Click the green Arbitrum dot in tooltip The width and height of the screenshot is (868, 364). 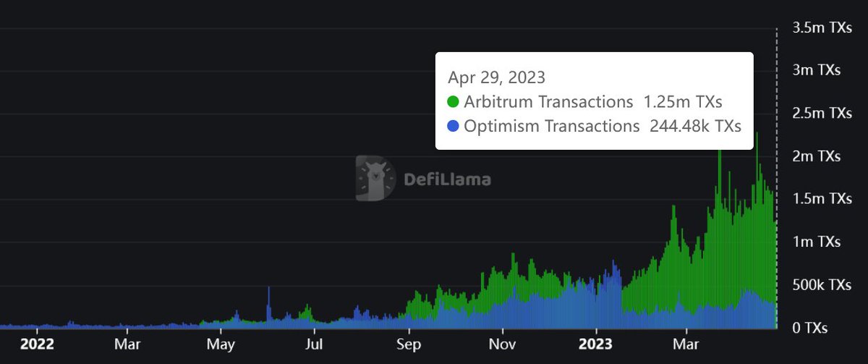(x=454, y=102)
